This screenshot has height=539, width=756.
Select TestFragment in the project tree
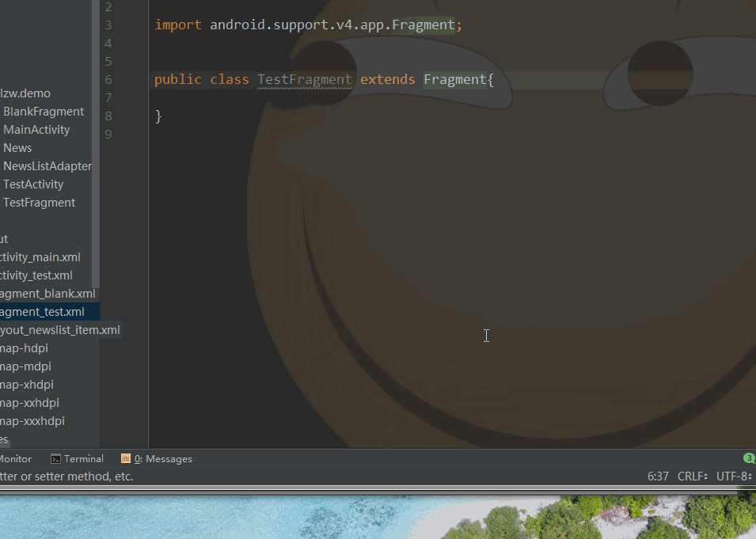(39, 203)
